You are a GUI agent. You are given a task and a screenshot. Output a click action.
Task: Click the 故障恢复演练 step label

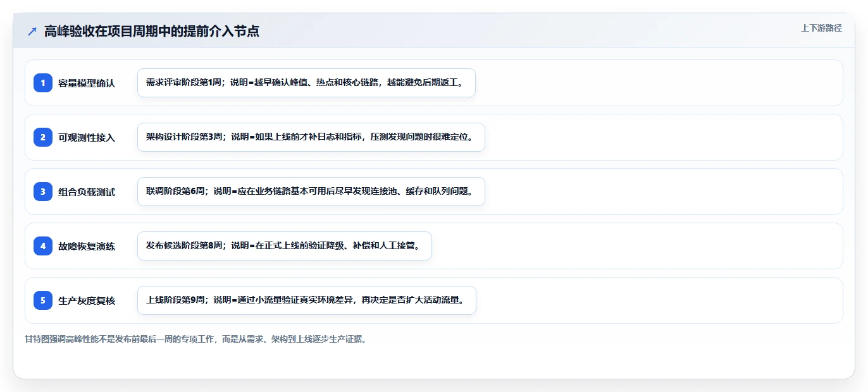87,246
